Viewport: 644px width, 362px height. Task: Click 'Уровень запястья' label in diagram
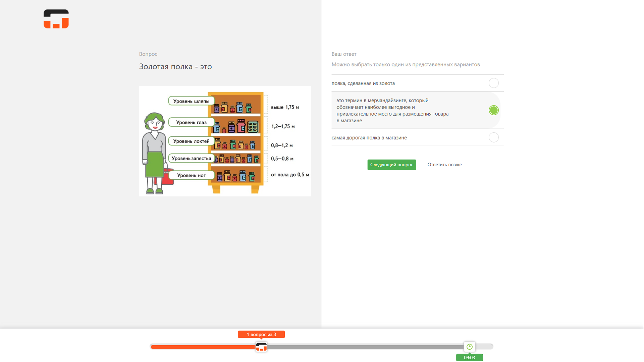(x=191, y=159)
